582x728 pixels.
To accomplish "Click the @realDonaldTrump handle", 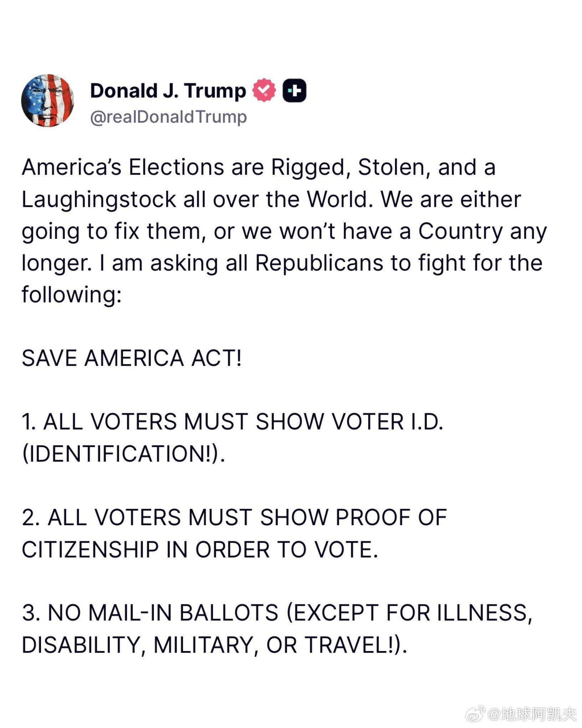I will click(168, 117).
